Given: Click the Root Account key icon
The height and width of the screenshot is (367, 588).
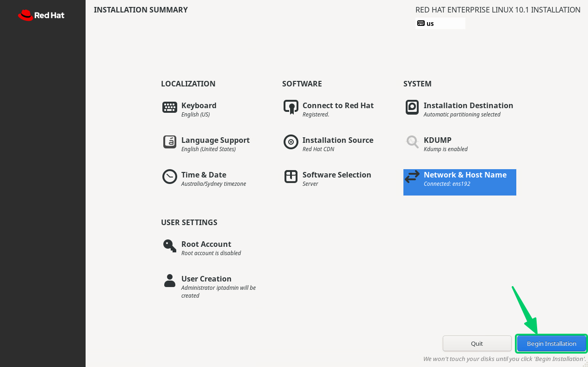Looking at the screenshot, I should pos(170,246).
